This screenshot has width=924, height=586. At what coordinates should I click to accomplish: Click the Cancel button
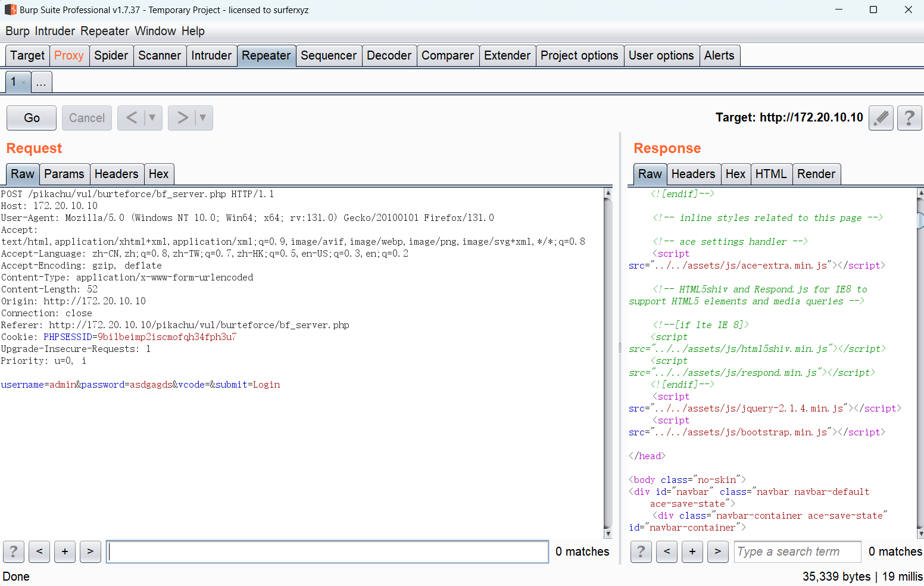87,118
